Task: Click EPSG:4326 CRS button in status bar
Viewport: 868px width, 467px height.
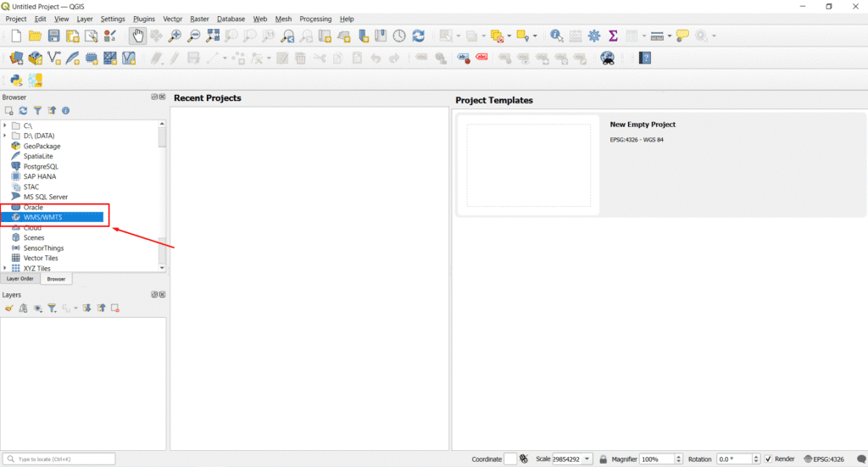Action: click(x=825, y=459)
